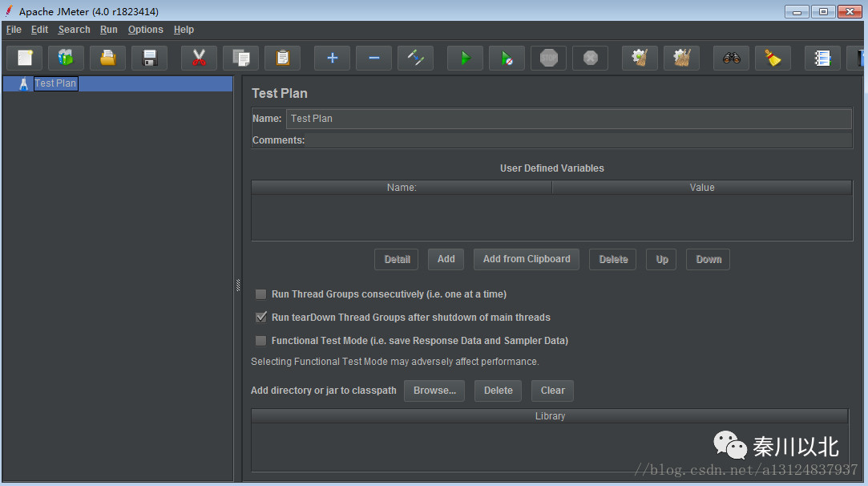Click the Open file folder icon

coord(108,58)
